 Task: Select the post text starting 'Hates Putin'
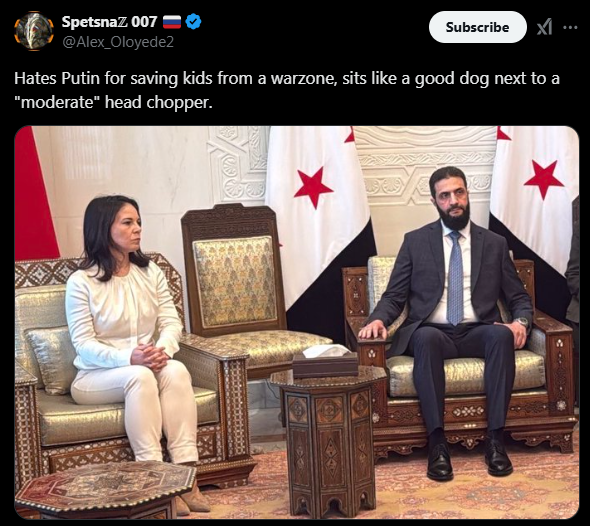287,90
